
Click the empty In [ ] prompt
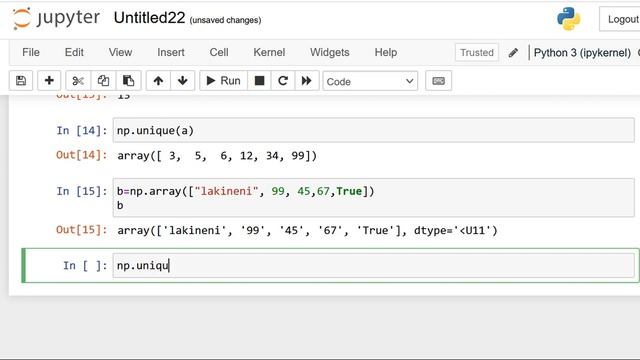point(85,266)
